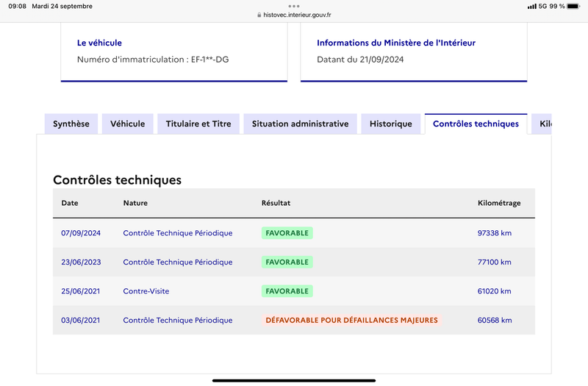Tap the three-dots multitasking icon at top
Viewport: 588px width, 386px height.
(x=294, y=6)
